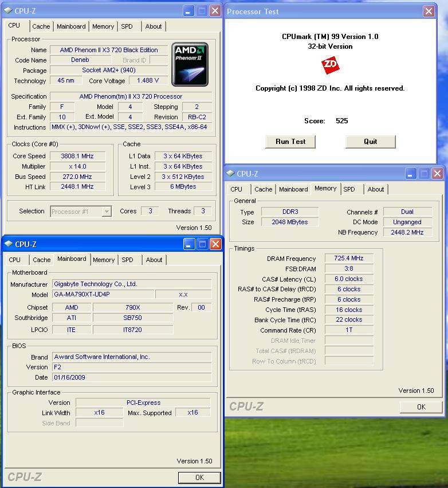Viewport: 448px width, 488px height.
Task: Click the Code Name value Deneb
Action: pyautogui.click(x=80, y=60)
